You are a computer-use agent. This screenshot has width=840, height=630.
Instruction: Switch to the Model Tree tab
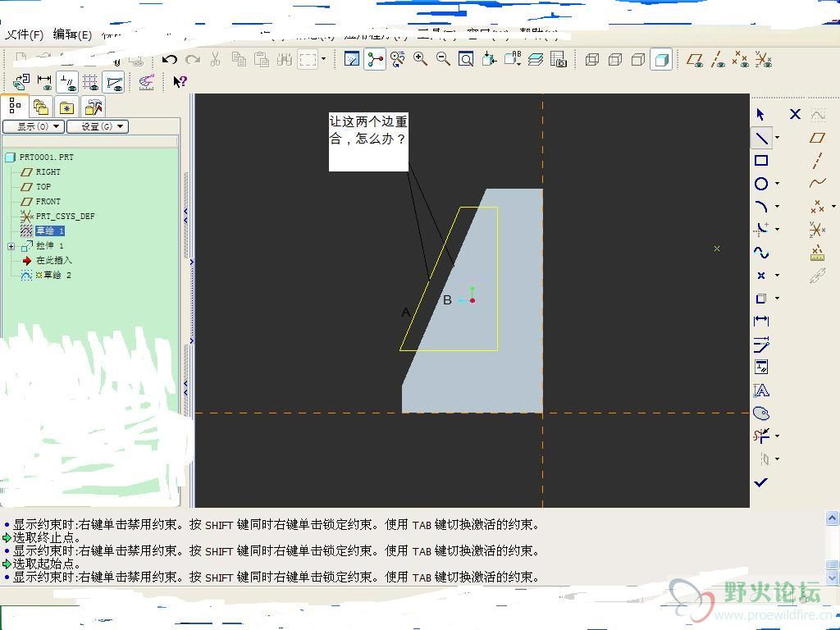[14, 106]
